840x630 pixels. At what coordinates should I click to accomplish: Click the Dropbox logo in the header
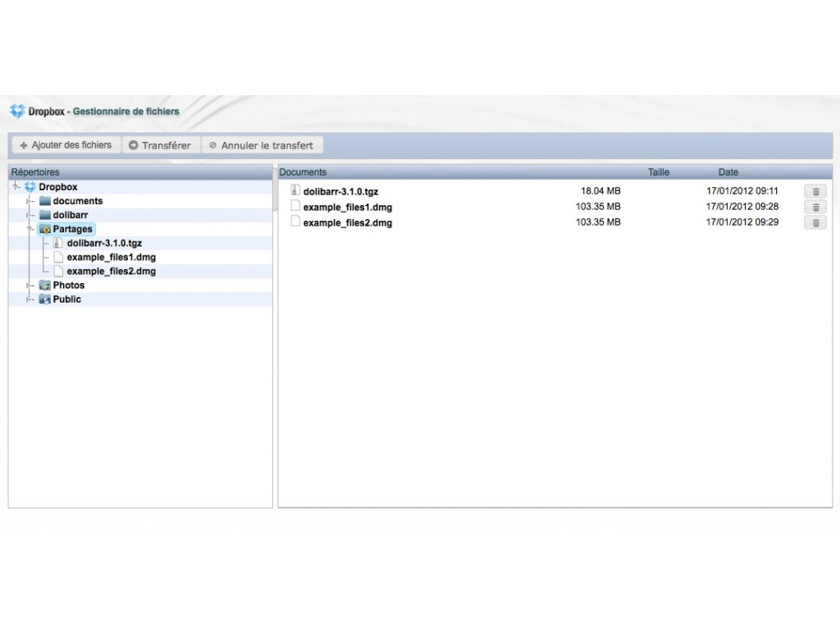[x=18, y=111]
